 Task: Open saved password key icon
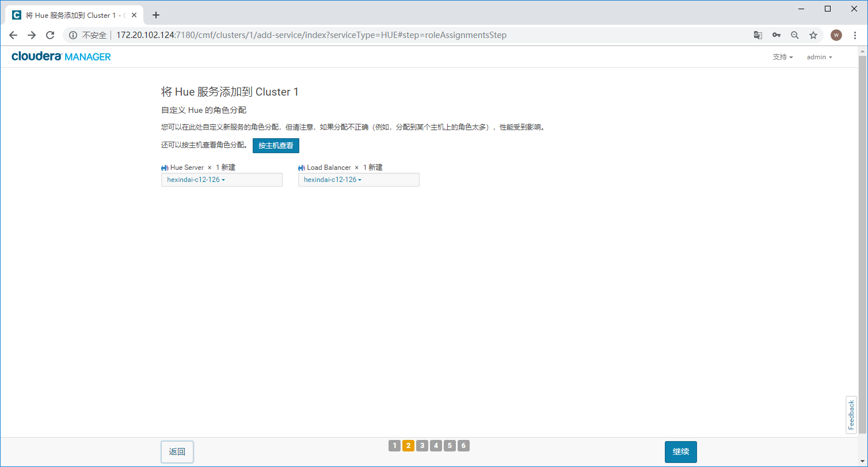(776, 35)
